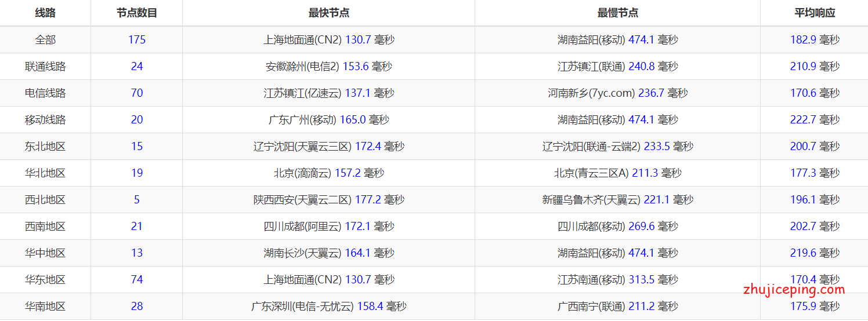Select the 东北地区 row label
The width and height of the screenshot is (868, 321).
click(x=45, y=147)
